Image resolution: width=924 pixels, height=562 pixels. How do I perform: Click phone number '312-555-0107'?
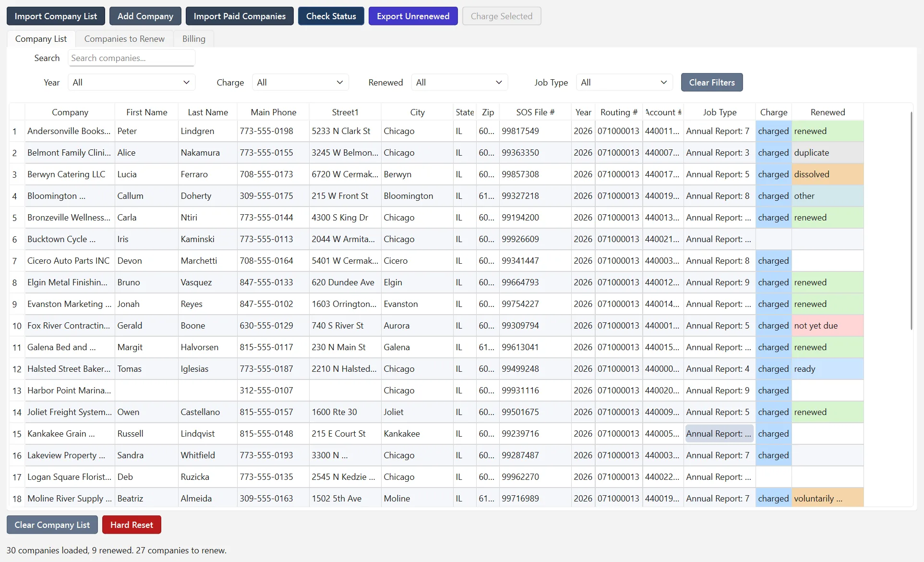coord(274,391)
